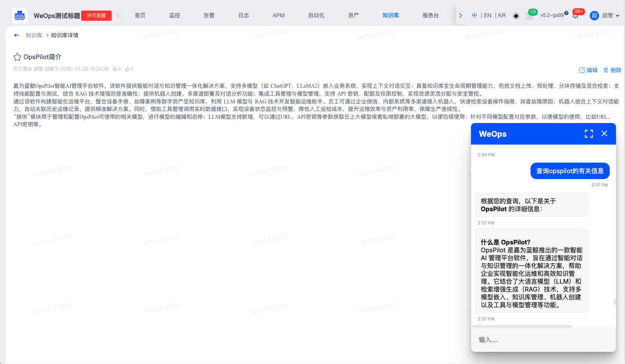This screenshot has width=625, height=364.
Task: Click the 知识库 breadcrumb link
Action: [x=34, y=35]
